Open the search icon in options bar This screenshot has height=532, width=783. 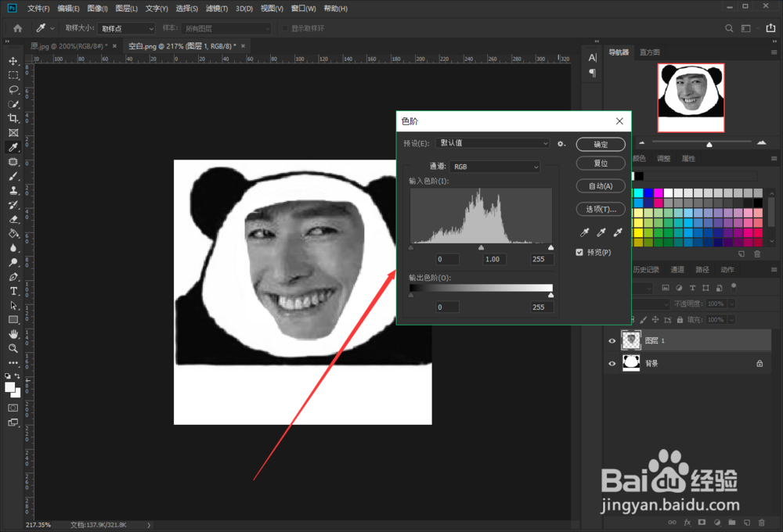[729, 28]
